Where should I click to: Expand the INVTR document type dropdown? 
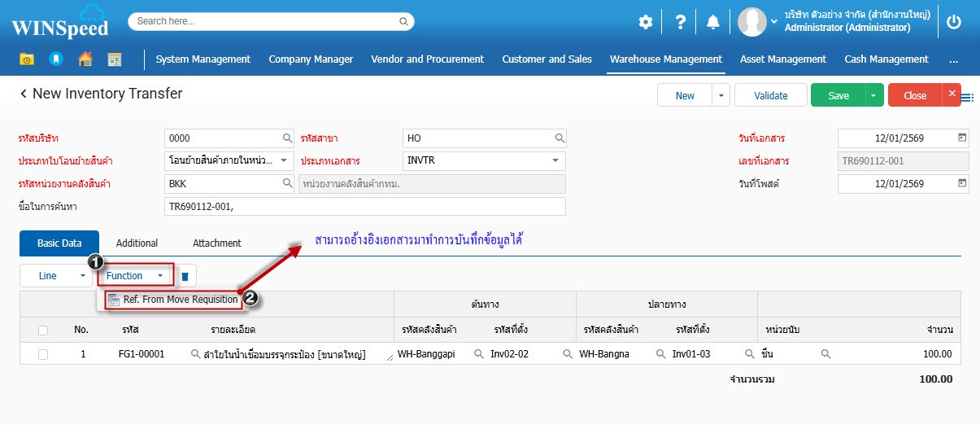coord(556,160)
